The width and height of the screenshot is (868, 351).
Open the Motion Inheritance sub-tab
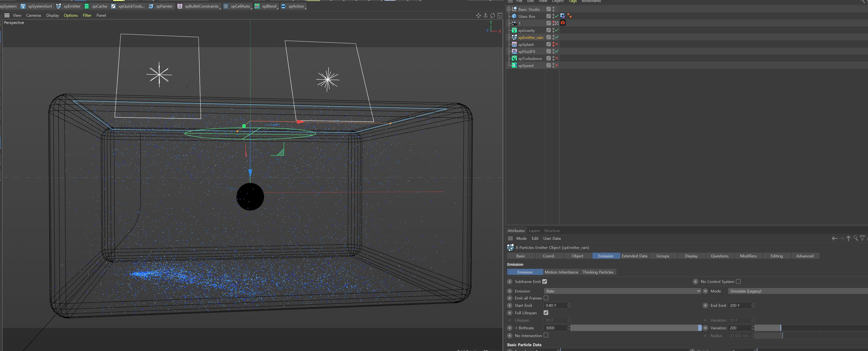561,272
